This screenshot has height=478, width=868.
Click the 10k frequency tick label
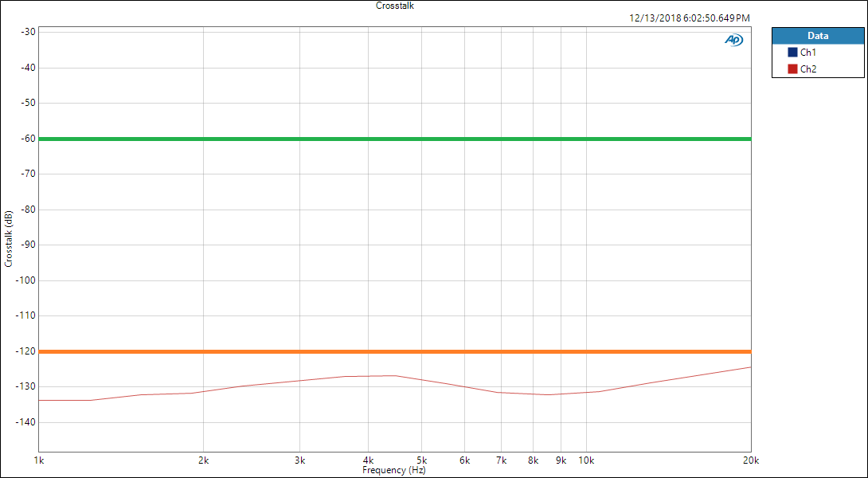(x=586, y=460)
